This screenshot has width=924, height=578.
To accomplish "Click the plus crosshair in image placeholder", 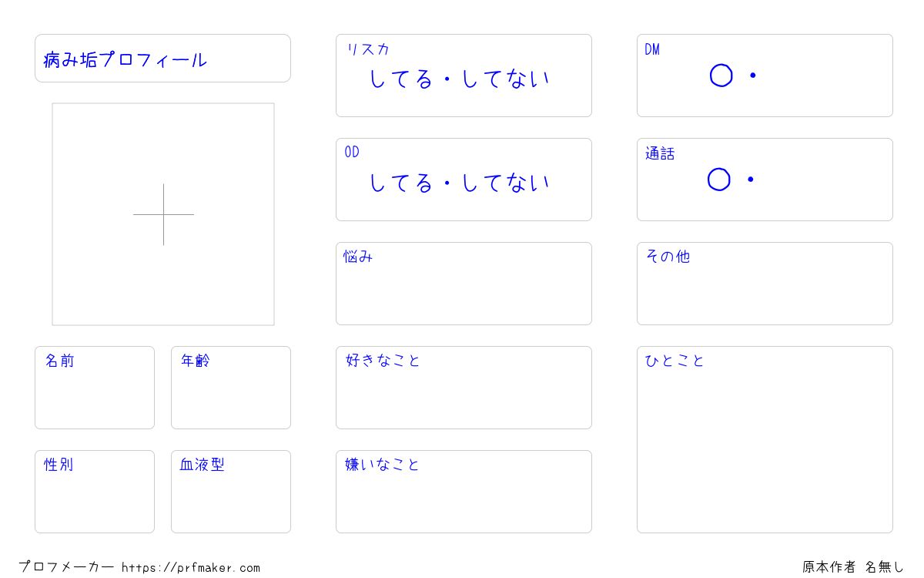I will pos(163,214).
